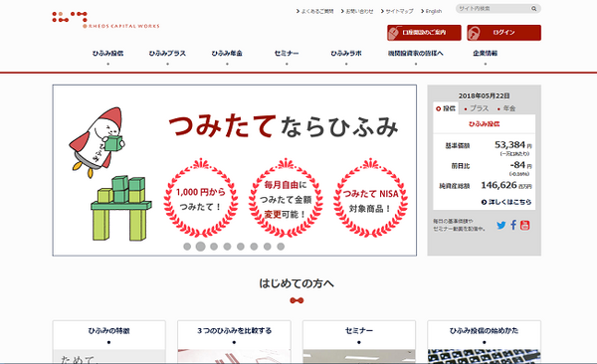597x364 pixels.
Task: Open the ひふみの特徴 card
Action: click(x=108, y=342)
